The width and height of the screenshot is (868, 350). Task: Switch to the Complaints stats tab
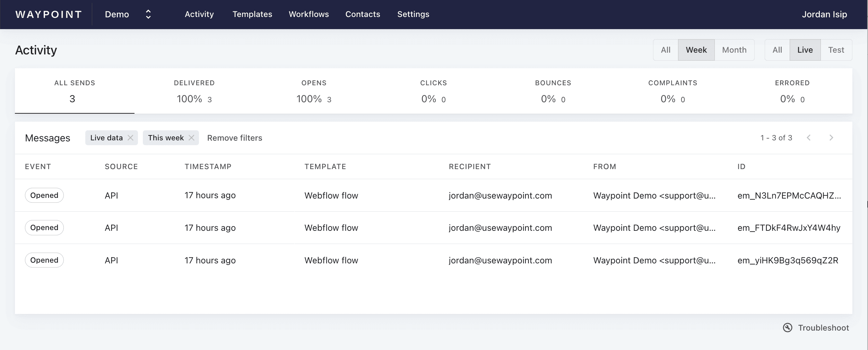[x=672, y=91]
